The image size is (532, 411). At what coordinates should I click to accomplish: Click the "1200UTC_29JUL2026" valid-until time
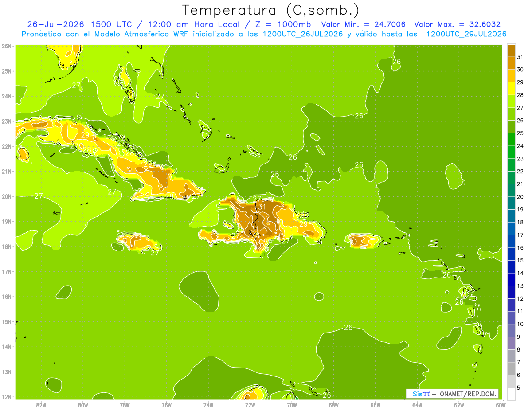tap(466, 34)
